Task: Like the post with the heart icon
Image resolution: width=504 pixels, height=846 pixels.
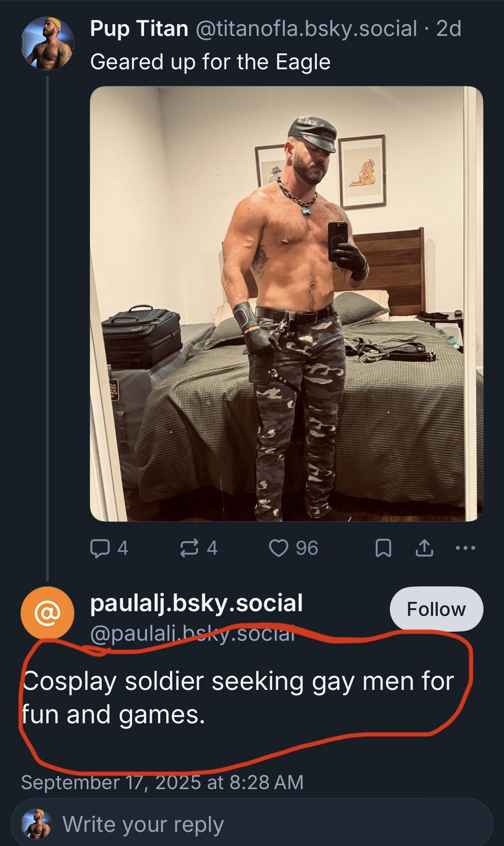Action: [x=279, y=548]
